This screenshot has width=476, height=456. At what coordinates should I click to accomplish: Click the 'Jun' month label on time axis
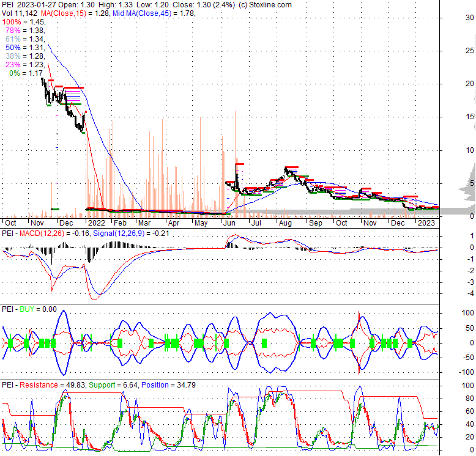click(x=229, y=223)
